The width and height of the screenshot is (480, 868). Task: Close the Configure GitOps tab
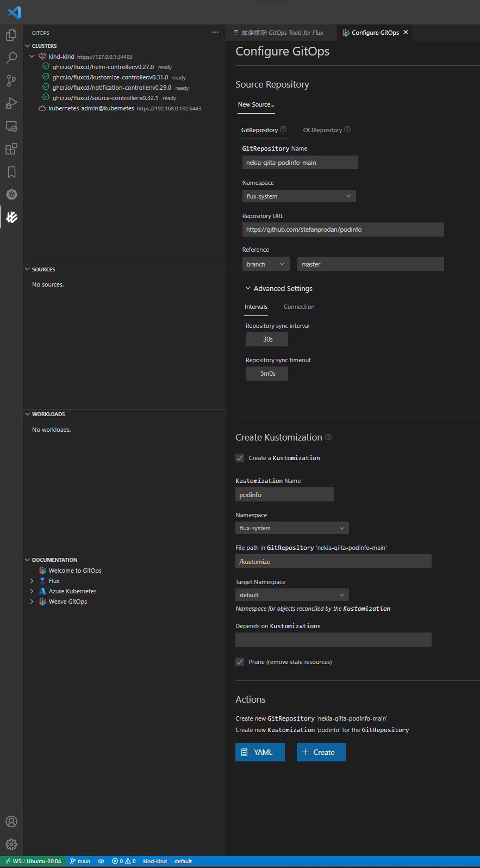pyautogui.click(x=406, y=33)
